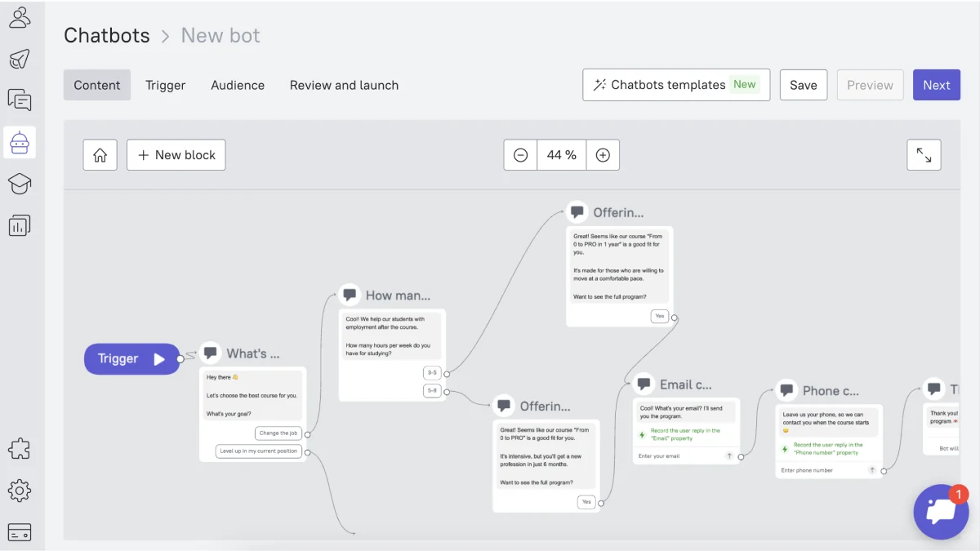This screenshot has height=551, width=980.
Task: Click the Next button to proceed
Action: point(937,85)
